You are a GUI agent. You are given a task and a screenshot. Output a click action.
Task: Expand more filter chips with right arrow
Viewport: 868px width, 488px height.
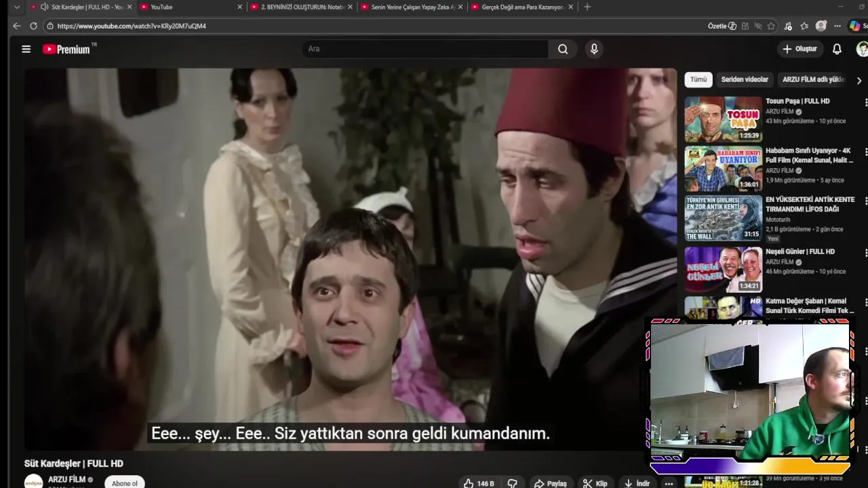click(x=859, y=80)
